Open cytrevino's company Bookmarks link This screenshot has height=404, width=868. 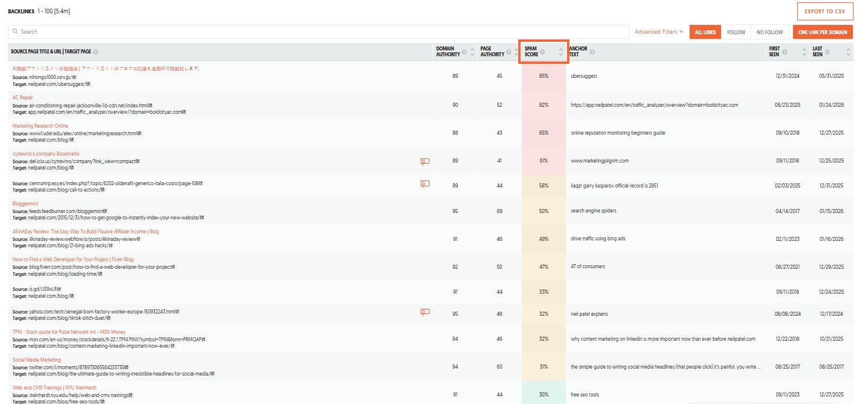click(46, 154)
